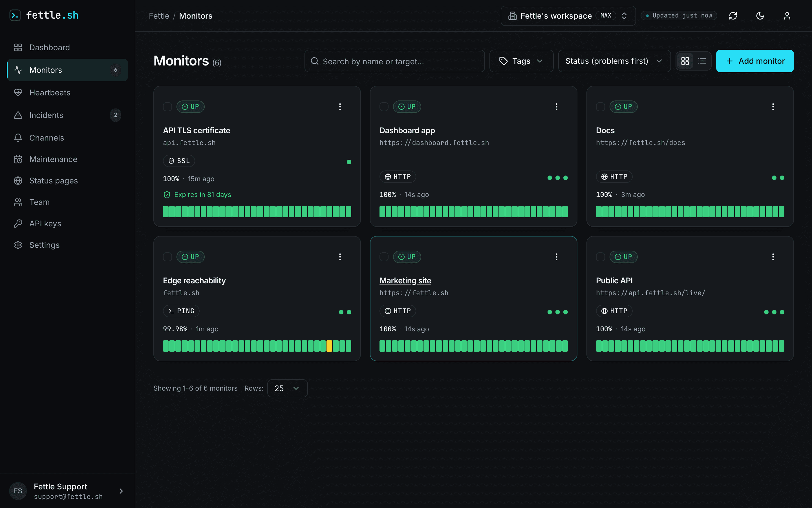The height and width of the screenshot is (508, 812).
Task: Click the workspace building icon
Action: 512,16
